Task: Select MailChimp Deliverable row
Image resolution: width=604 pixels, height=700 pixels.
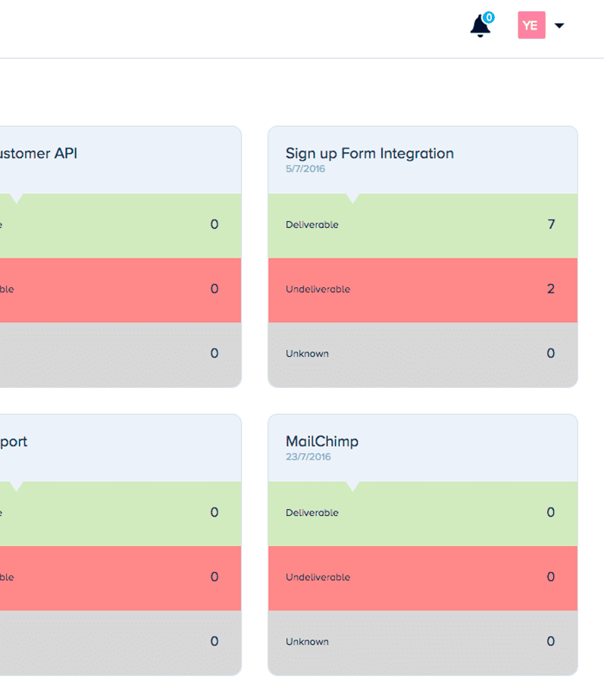Action: tap(423, 514)
